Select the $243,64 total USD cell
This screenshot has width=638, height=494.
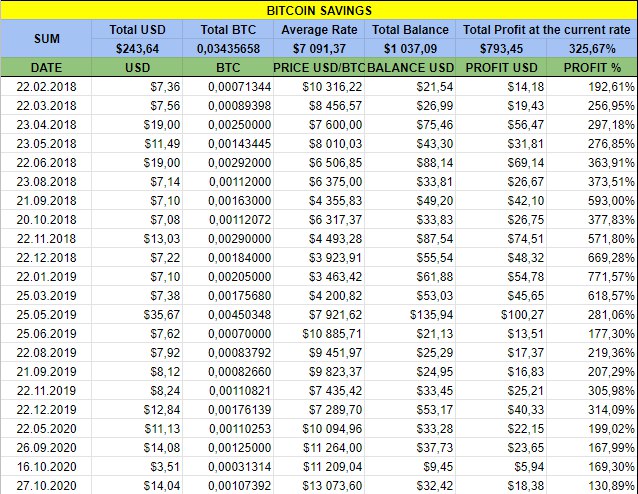pos(137,48)
